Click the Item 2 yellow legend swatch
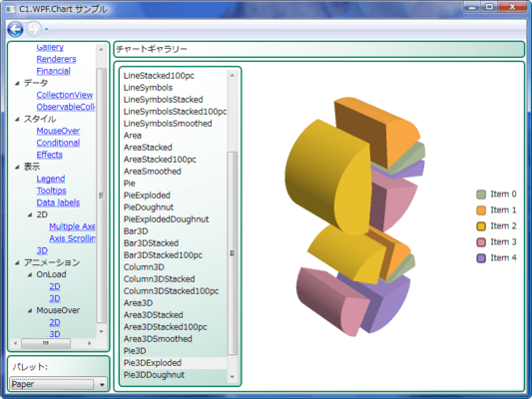Viewport: 532px width, 399px height. 481,226
